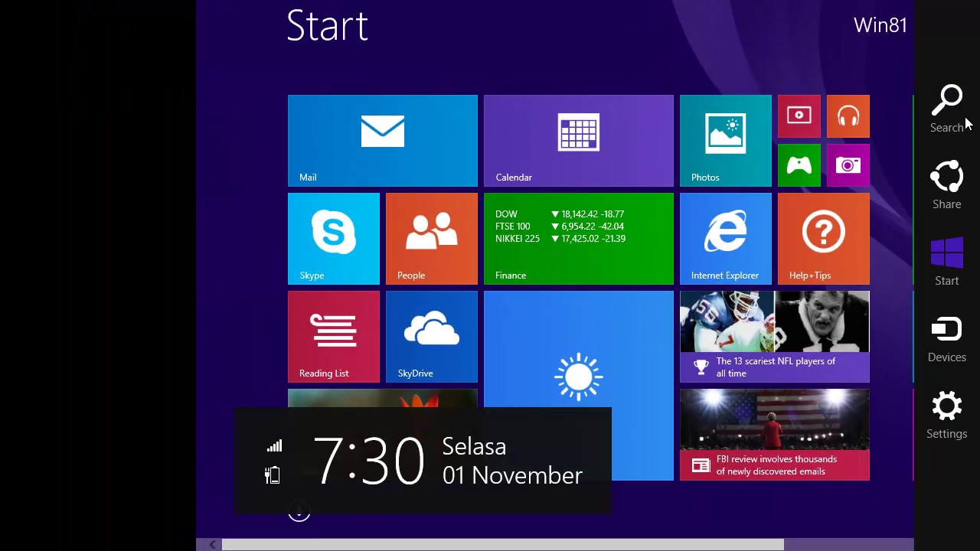Open the People tile

click(x=432, y=239)
